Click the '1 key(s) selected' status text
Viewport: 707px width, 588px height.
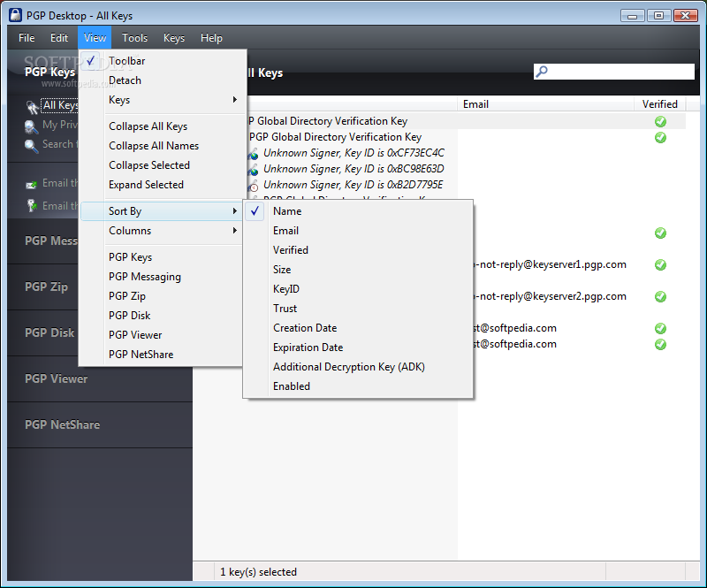pyautogui.click(x=258, y=572)
